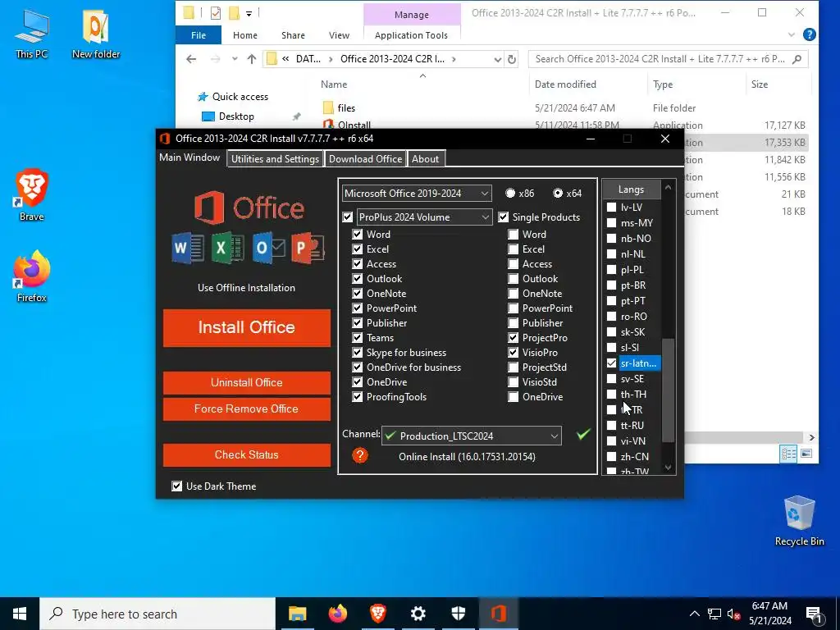840x630 pixels.
Task: Show hidden tray icons chevron
Action: pos(694,614)
